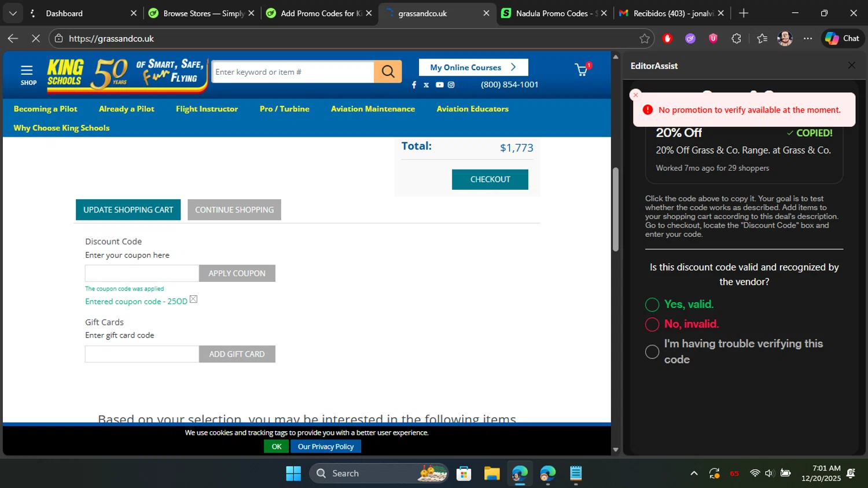Image resolution: width=868 pixels, height=488 pixels.
Task: Open the SHOP hamburger menu
Action: (x=28, y=75)
